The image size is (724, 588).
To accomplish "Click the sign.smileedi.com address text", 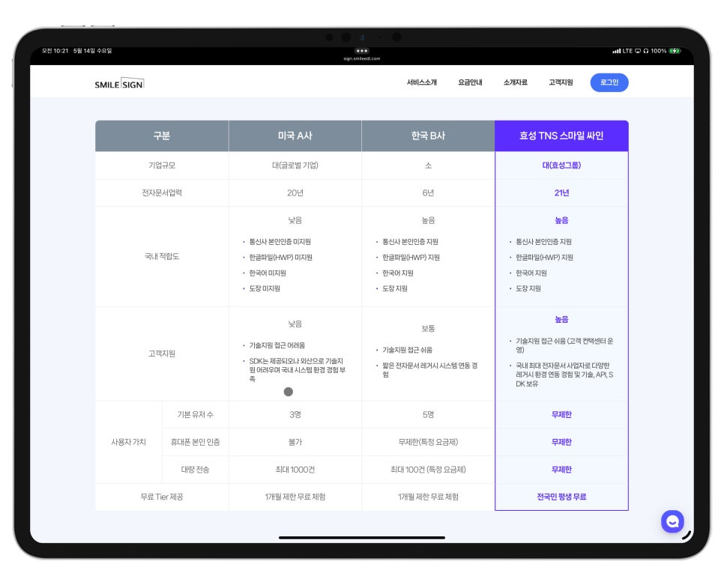I will [361, 58].
